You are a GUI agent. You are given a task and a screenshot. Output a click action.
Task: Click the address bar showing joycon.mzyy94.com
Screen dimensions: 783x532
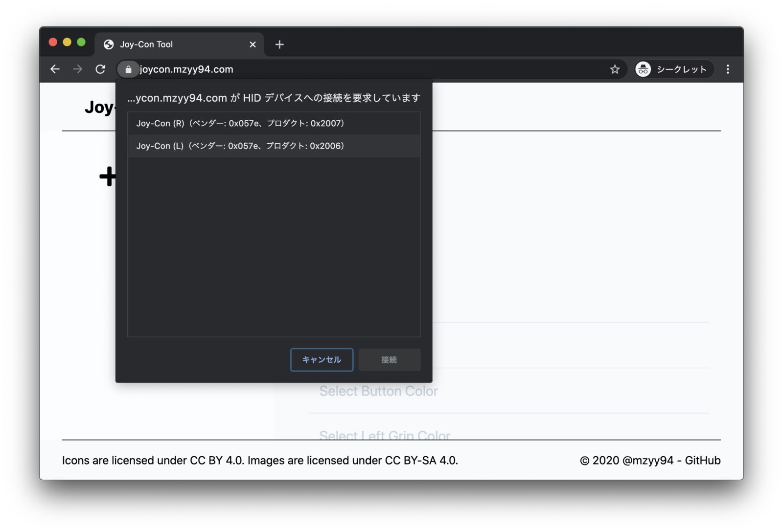click(372, 69)
